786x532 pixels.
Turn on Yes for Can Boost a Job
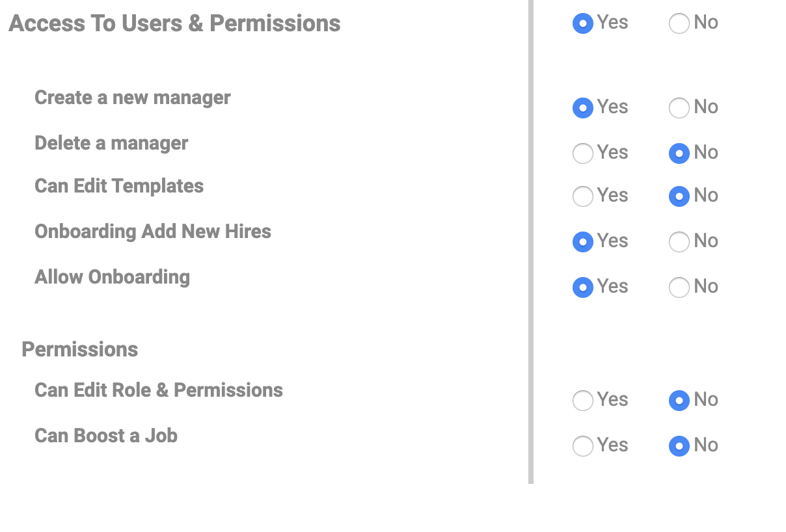tap(583, 446)
